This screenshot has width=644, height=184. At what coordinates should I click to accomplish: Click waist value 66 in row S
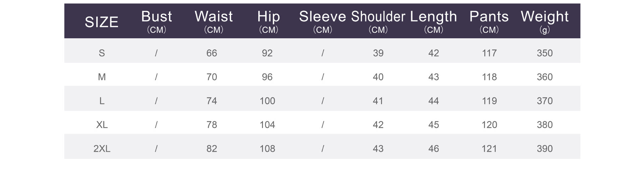212,53
